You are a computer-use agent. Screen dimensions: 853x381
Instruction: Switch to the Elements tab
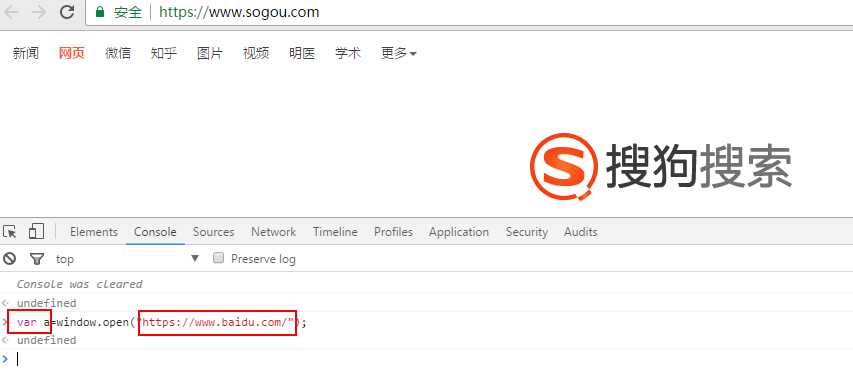coord(94,232)
